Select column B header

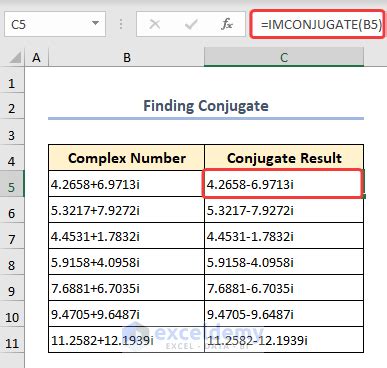(126, 58)
